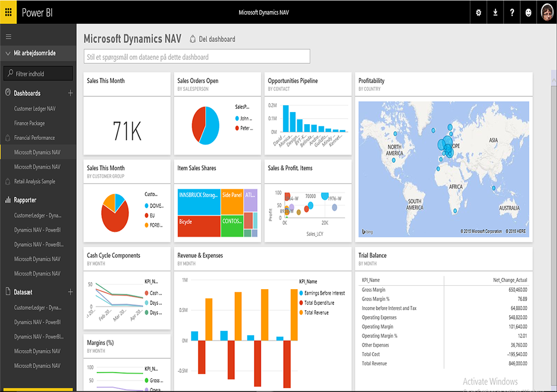557x392 pixels.
Task: Click the magnifier icon beside Filtrer indhold
Action: (10, 73)
